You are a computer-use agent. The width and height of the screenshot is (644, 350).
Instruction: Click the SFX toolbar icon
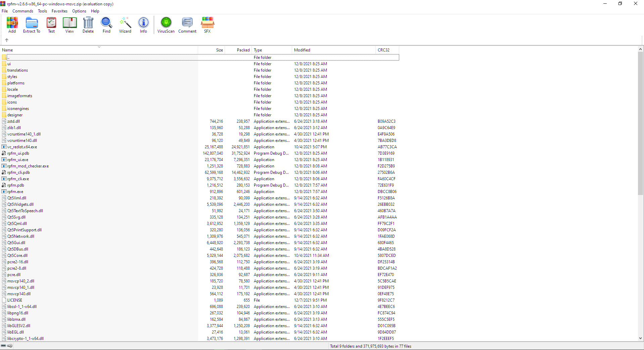[x=208, y=25]
